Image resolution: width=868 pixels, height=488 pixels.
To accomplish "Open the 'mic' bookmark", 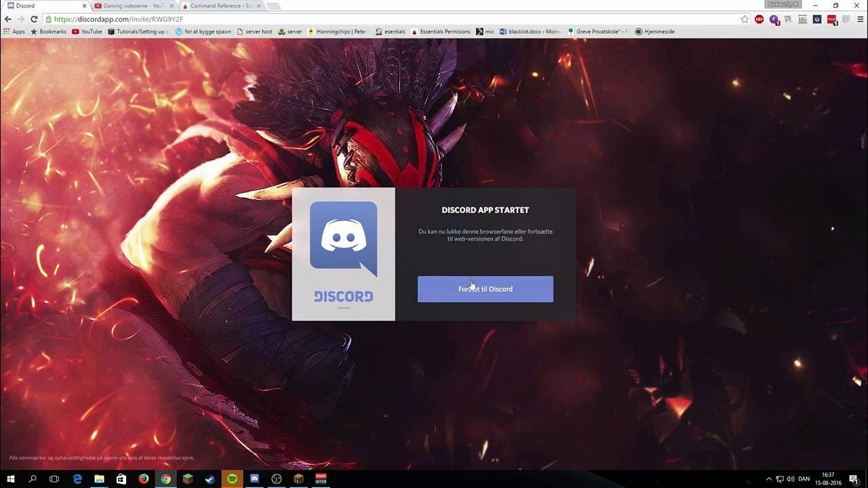I will tap(485, 31).
